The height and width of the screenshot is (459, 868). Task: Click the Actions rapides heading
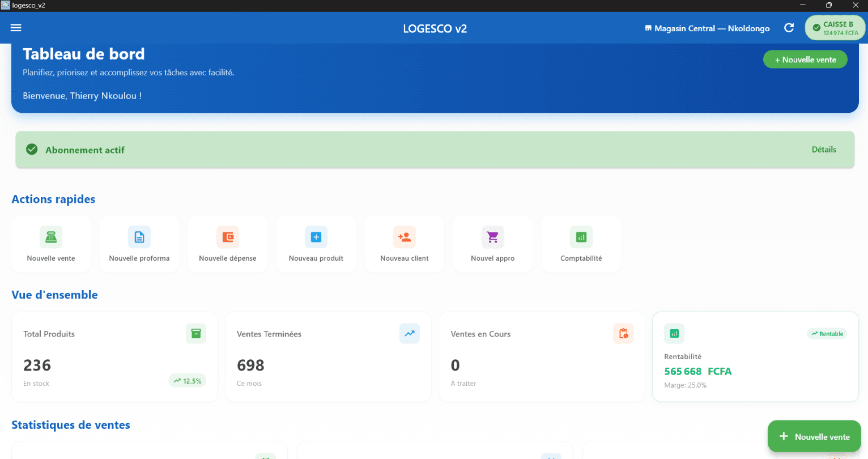pos(53,199)
